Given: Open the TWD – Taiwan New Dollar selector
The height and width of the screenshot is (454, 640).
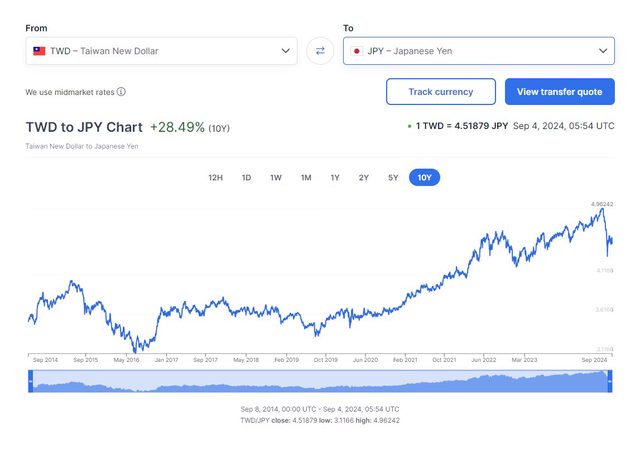Looking at the screenshot, I should pyautogui.click(x=160, y=50).
